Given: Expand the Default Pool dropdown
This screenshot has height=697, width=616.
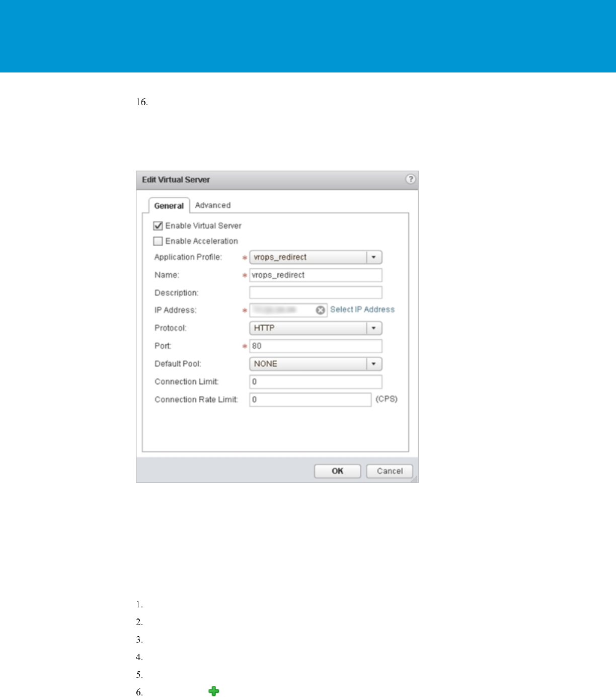Looking at the screenshot, I should [316, 364].
